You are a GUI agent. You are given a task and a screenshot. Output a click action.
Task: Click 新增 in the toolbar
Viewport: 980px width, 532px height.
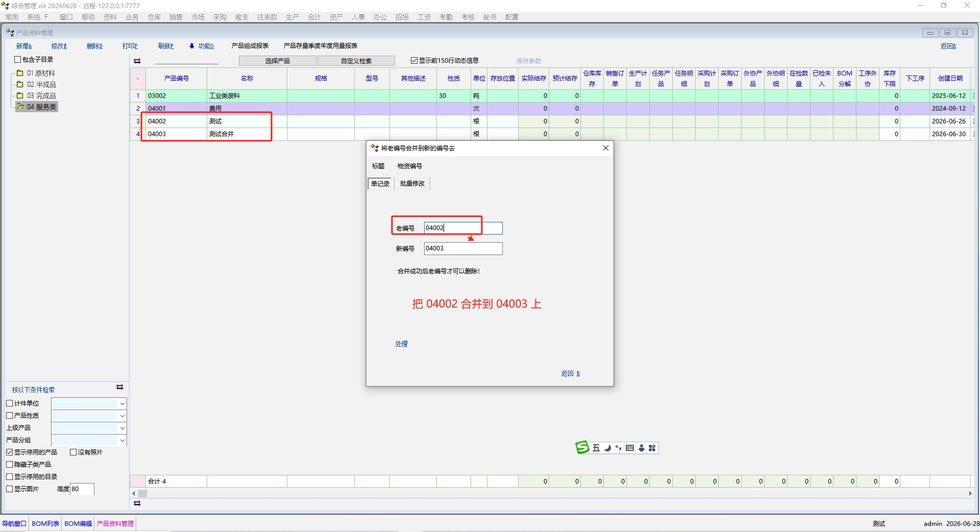coord(23,46)
